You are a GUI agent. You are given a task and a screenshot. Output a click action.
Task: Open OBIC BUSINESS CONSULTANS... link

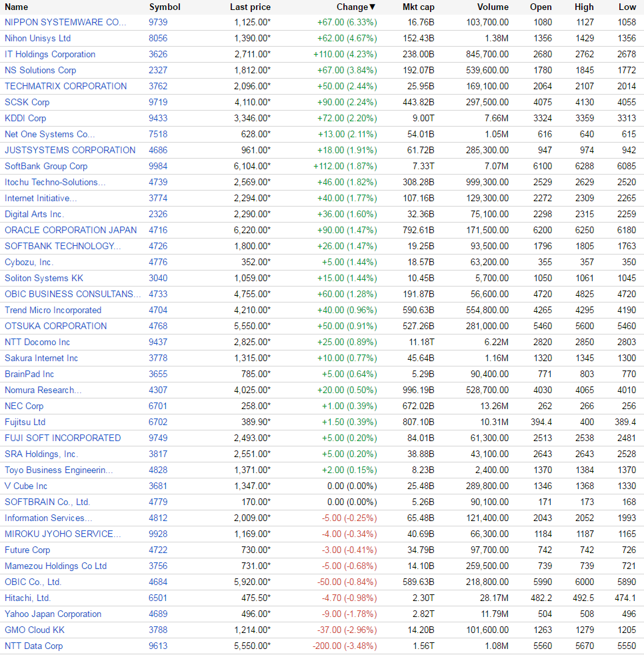73,294
